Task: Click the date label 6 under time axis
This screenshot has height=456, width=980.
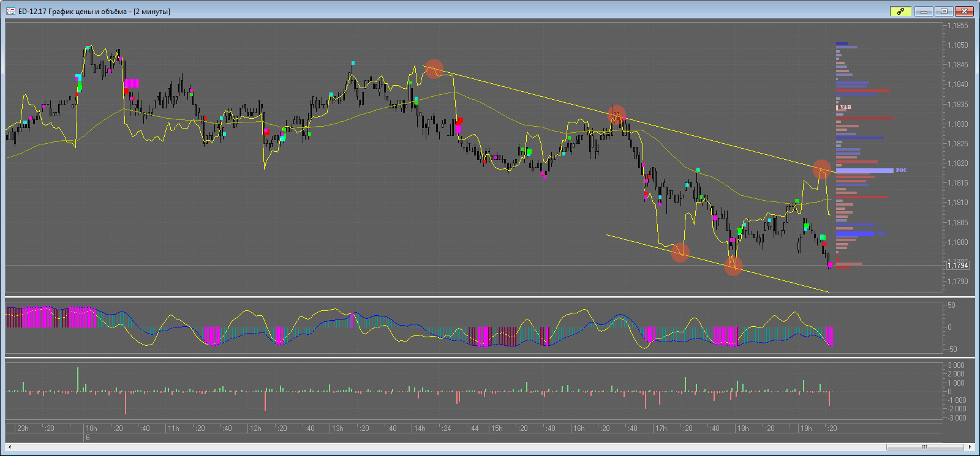Action: coord(88,438)
